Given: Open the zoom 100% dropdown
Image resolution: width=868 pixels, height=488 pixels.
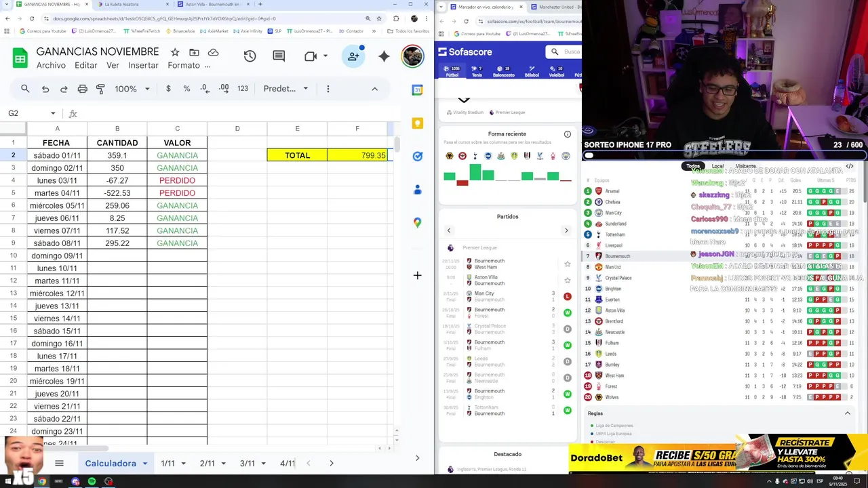Looking at the screenshot, I should tap(132, 89).
